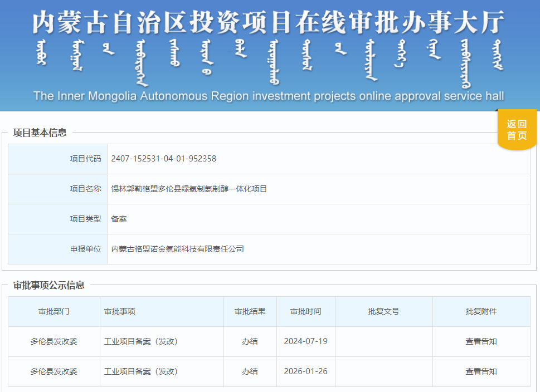Screen dimensions: 540x392
Task: Click the 审批结果 column header
Action: 250,311
